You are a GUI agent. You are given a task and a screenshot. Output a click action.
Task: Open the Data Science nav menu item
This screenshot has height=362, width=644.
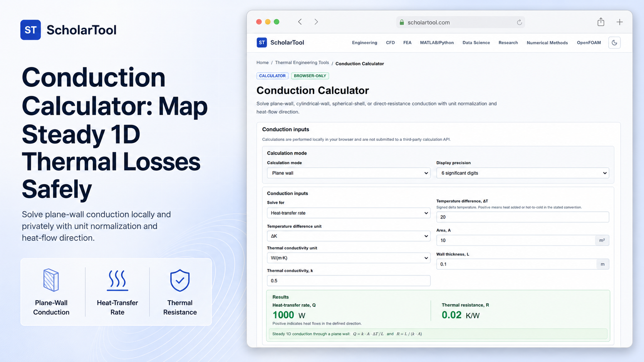coord(476,43)
